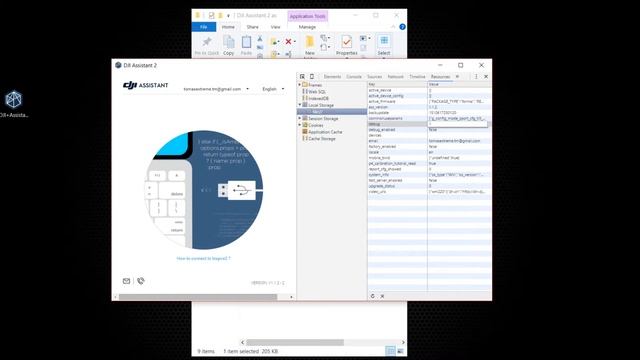Screen dimensions: 640x360
Task: Click the refresh icon below the storage table
Action: [373, 296]
